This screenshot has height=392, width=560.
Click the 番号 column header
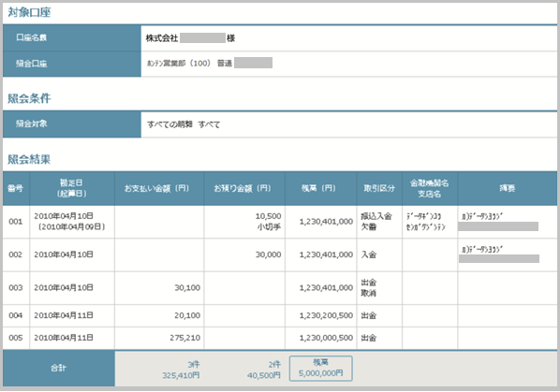click(x=16, y=188)
